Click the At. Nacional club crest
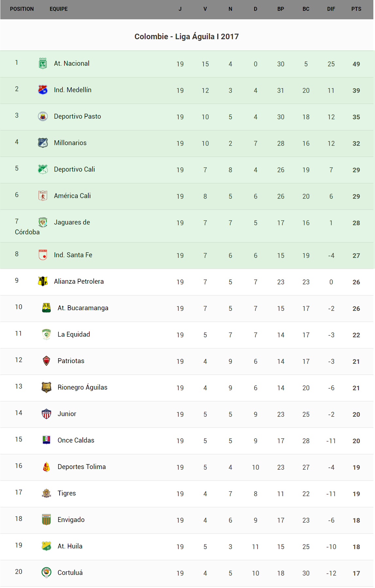This screenshot has height=588, width=375. (x=43, y=63)
